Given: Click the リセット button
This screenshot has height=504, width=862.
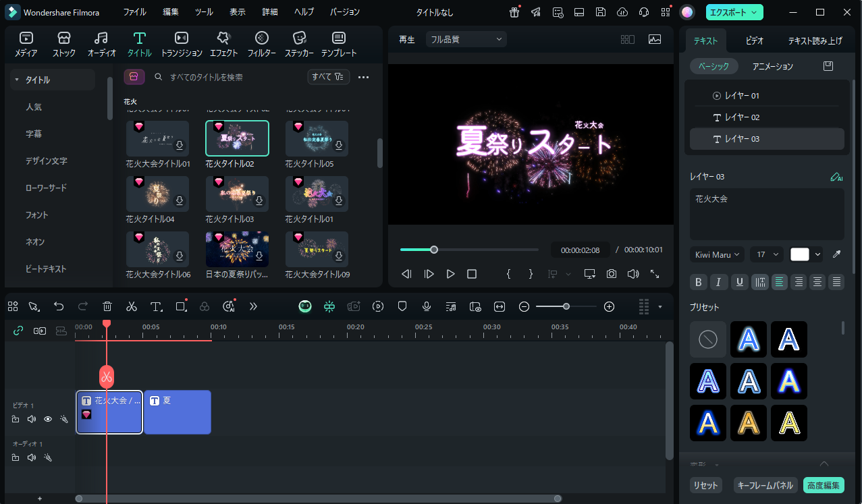Looking at the screenshot, I should 705,485.
